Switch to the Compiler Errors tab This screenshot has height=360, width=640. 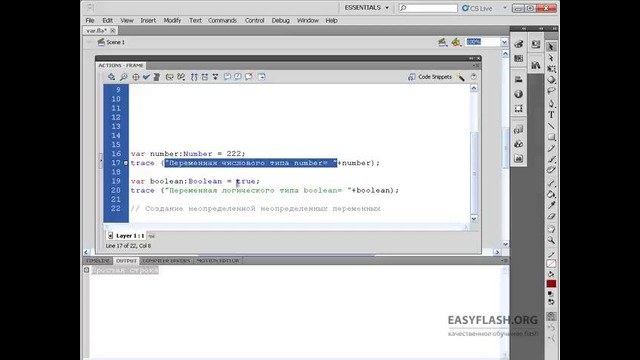tap(166, 260)
